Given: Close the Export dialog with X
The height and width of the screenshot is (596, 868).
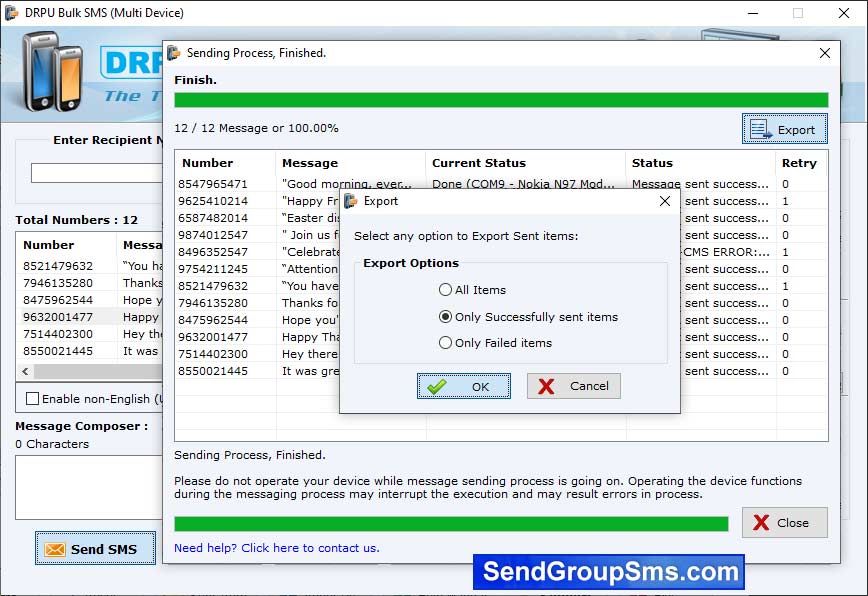Looking at the screenshot, I should [665, 201].
